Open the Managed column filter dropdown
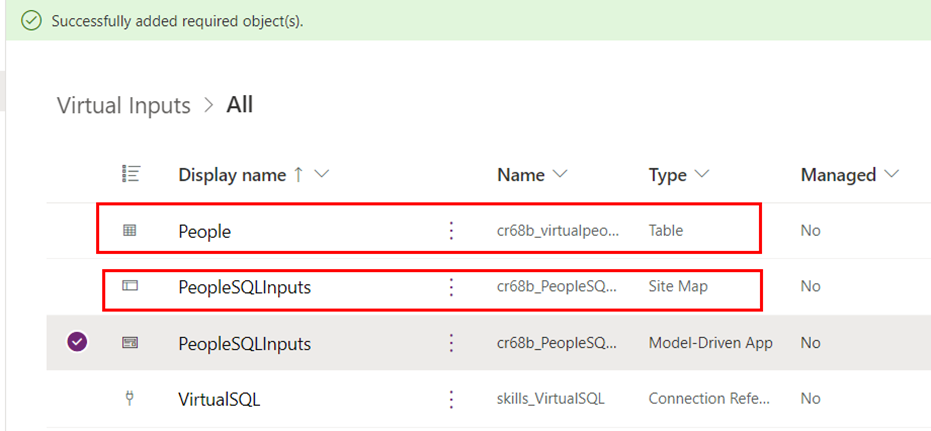Image resolution: width=931 pixels, height=431 pixels. [891, 175]
